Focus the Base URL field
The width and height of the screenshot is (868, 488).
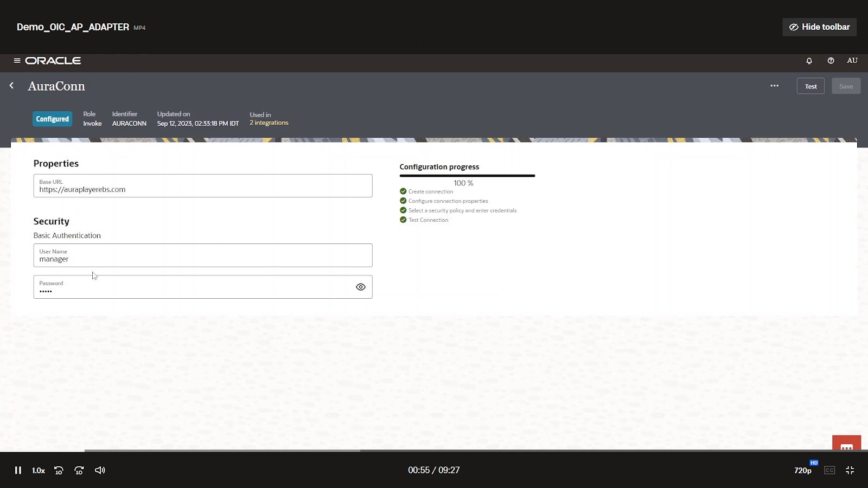point(203,185)
